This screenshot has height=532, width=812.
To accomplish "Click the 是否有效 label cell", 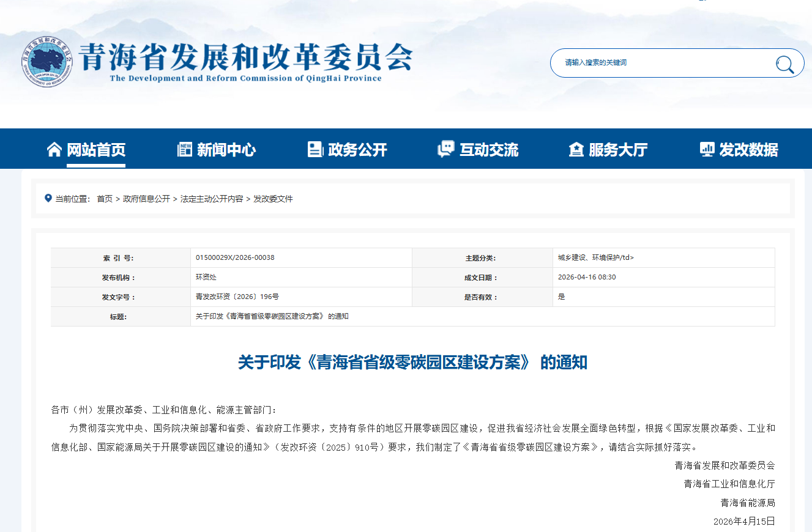I will tap(482, 297).
